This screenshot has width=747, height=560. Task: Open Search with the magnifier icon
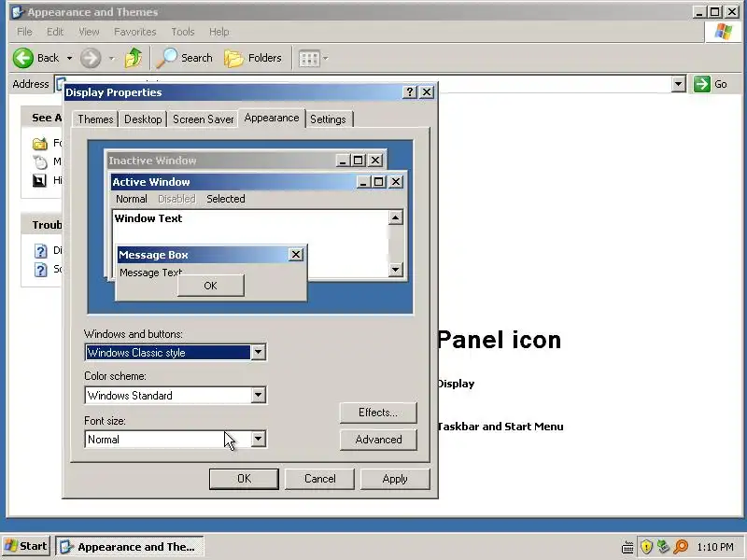(167, 58)
